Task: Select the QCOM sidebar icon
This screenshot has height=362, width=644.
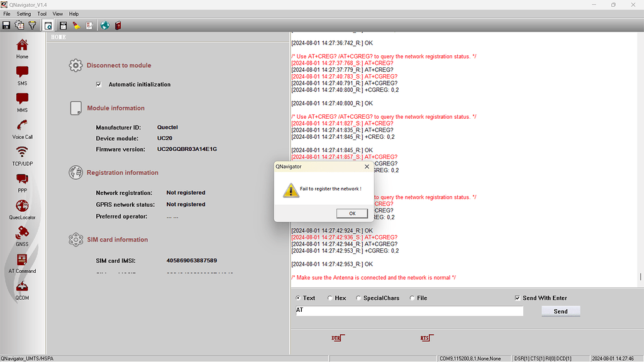Action: point(21,290)
